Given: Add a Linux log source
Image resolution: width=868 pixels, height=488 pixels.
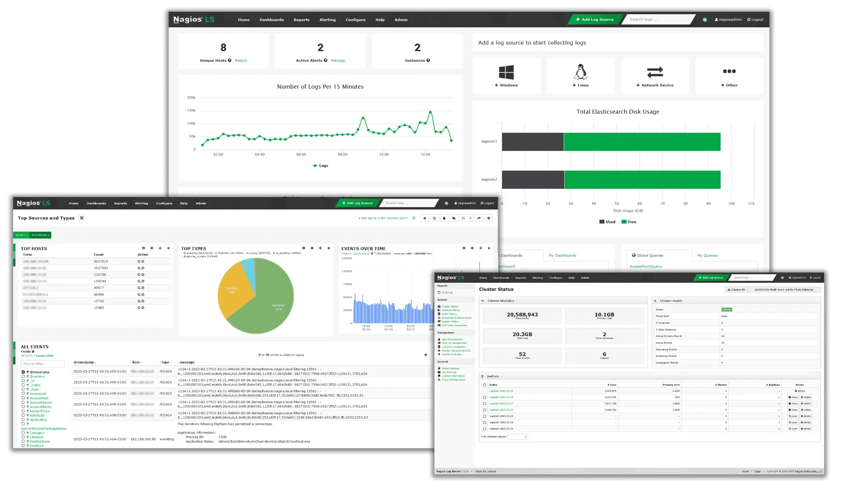Looking at the screenshot, I should click(580, 76).
